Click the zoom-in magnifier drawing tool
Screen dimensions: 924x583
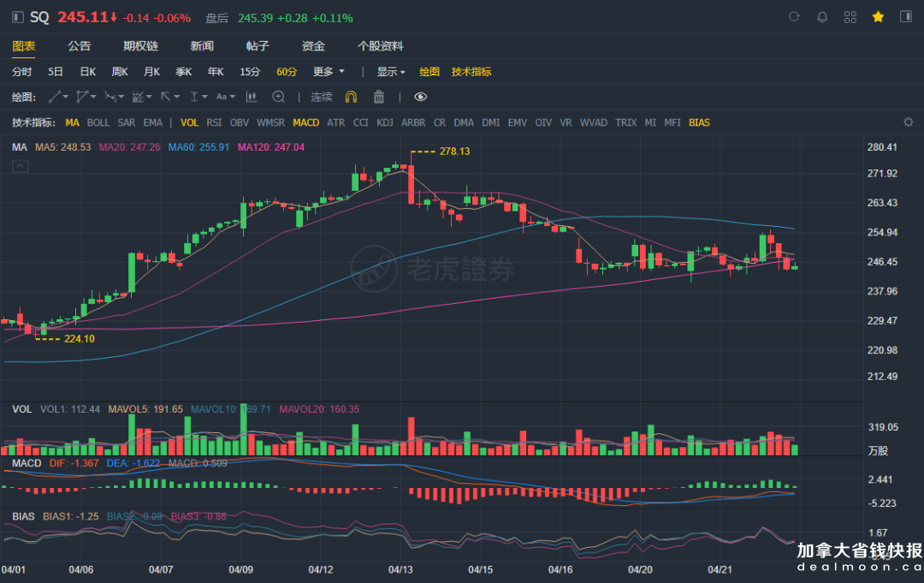(x=278, y=97)
